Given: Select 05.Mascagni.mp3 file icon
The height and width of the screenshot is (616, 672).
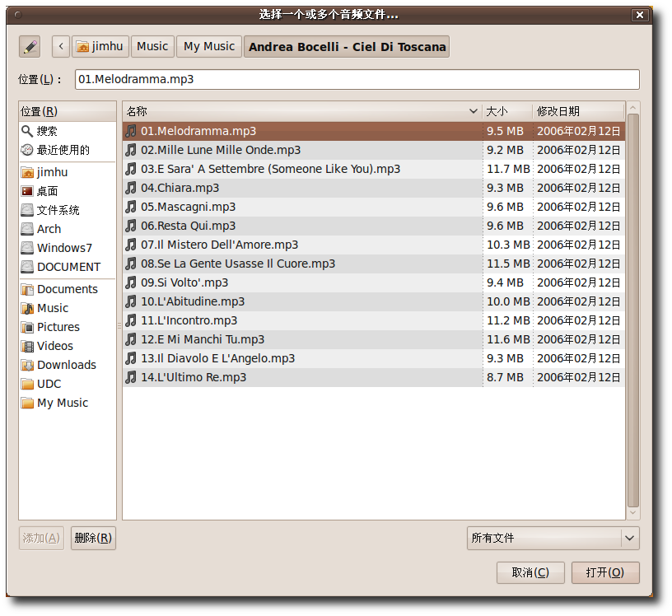Looking at the screenshot, I should [131, 207].
